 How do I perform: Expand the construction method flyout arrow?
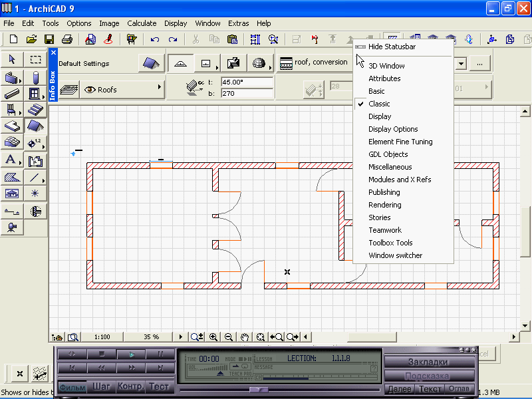[217, 68]
